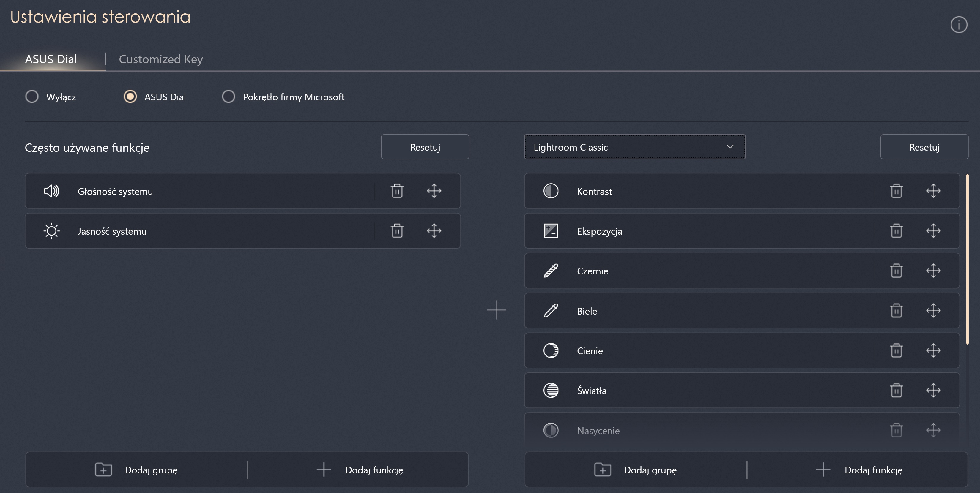The image size is (980, 493).
Task: Delete the Głośność systemu function
Action: (x=397, y=191)
